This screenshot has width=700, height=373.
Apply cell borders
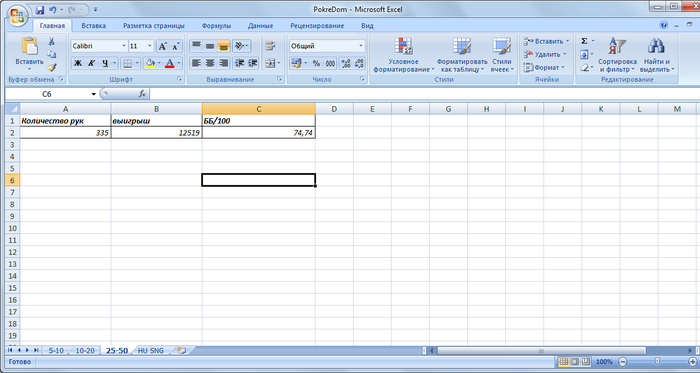pyautogui.click(x=127, y=63)
